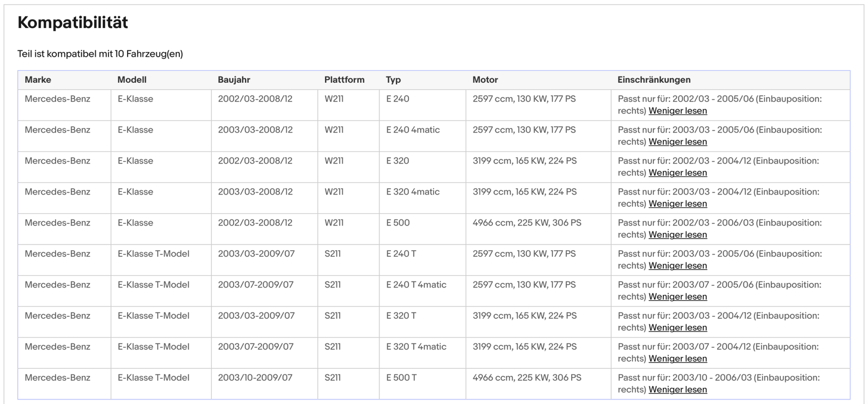Click the Kompatibilität section heading
868x404 pixels.
click(73, 22)
